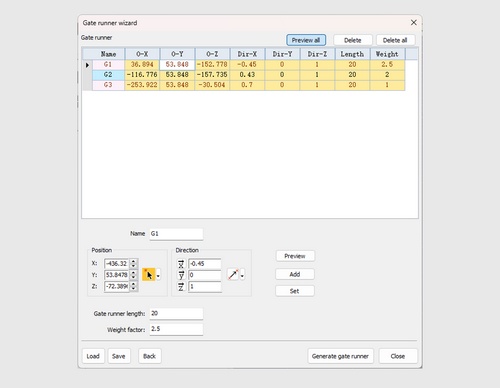Click the Delete button
The width and height of the screenshot is (500, 388).
point(353,40)
